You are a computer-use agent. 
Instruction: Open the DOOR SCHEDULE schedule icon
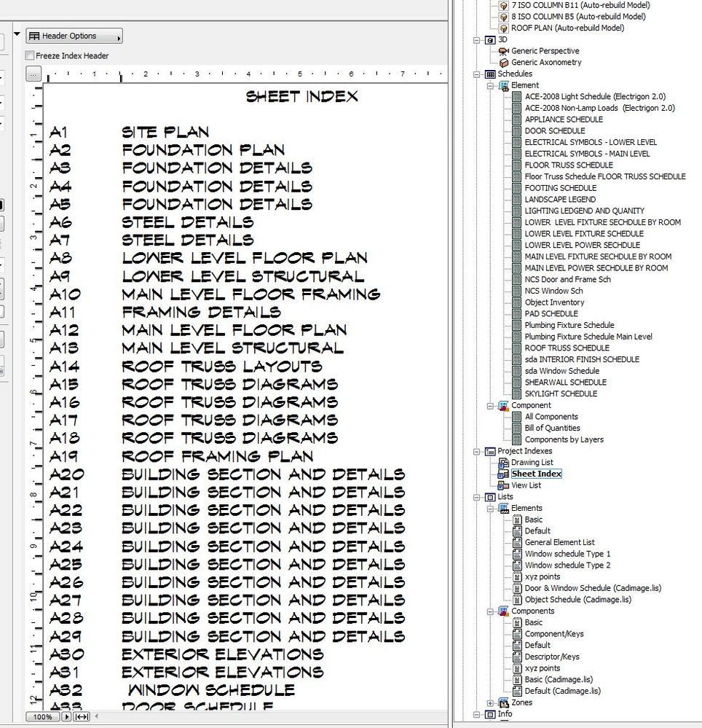(516, 131)
